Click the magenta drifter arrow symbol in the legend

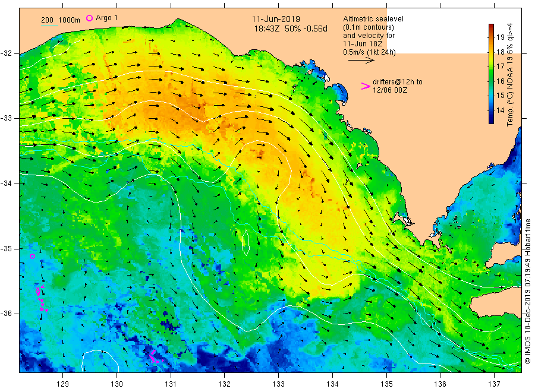pyautogui.click(x=366, y=86)
